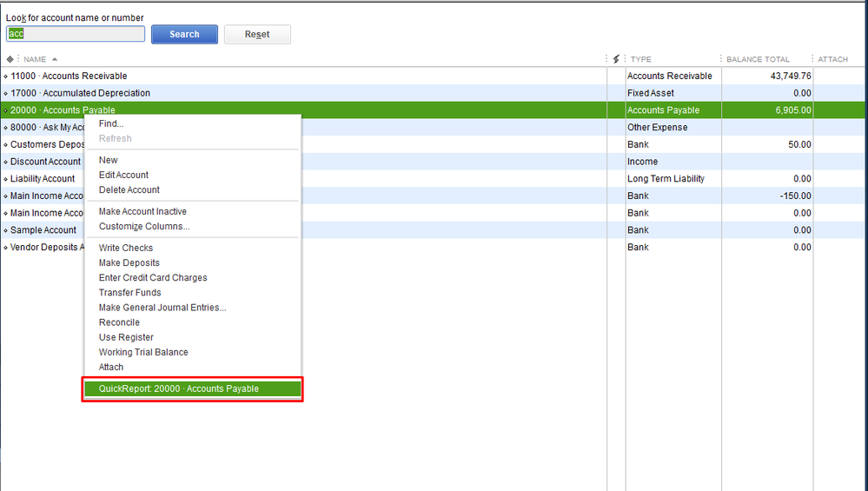This screenshot has width=868, height=491.
Task: Select the Sample Account row
Action: click(x=43, y=230)
